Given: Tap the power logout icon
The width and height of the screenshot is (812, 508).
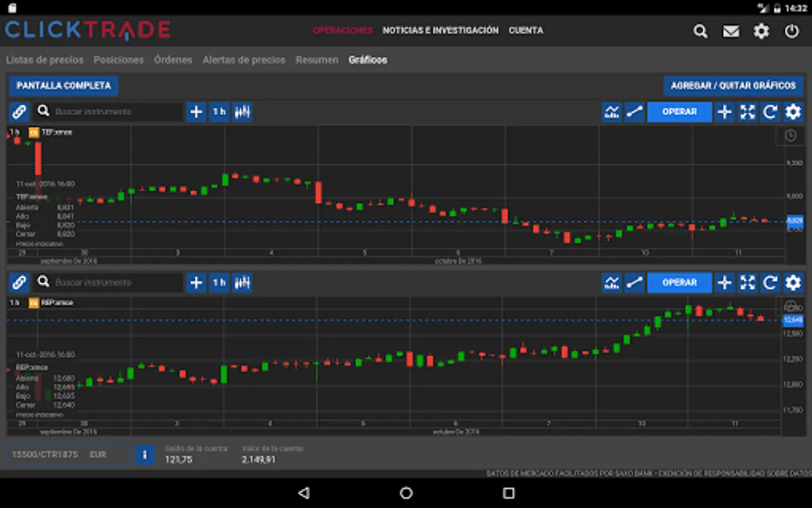Looking at the screenshot, I should pos(792,31).
